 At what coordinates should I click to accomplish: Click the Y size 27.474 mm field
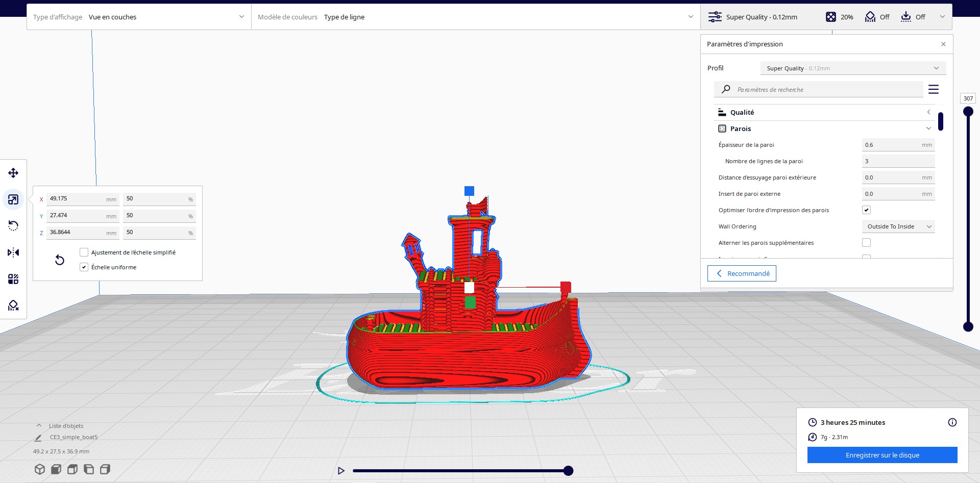(x=83, y=216)
